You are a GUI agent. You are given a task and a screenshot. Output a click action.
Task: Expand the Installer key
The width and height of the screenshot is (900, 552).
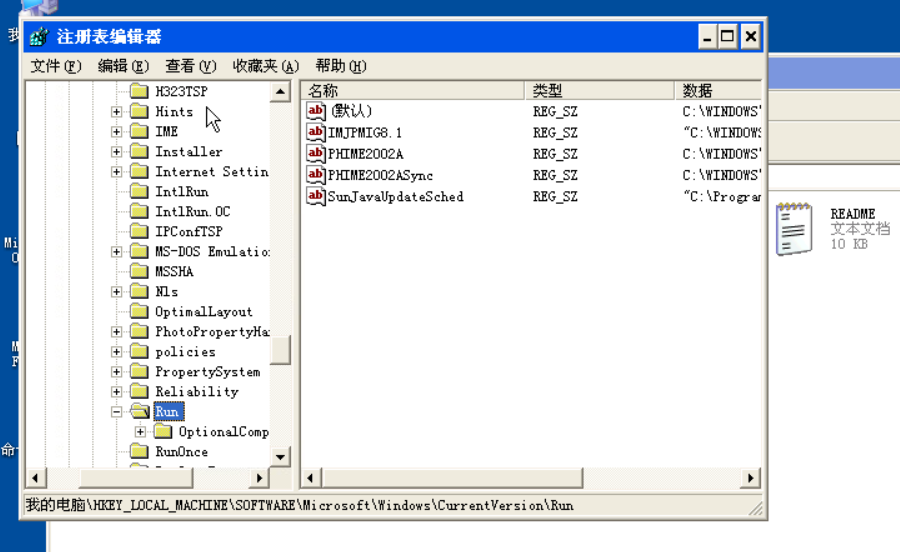click(x=117, y=151)
